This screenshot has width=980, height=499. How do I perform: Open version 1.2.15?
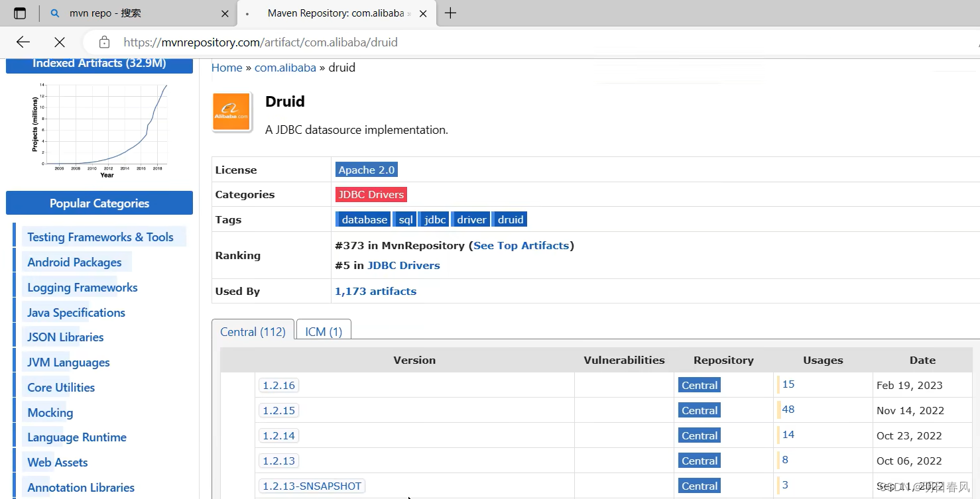278,410
